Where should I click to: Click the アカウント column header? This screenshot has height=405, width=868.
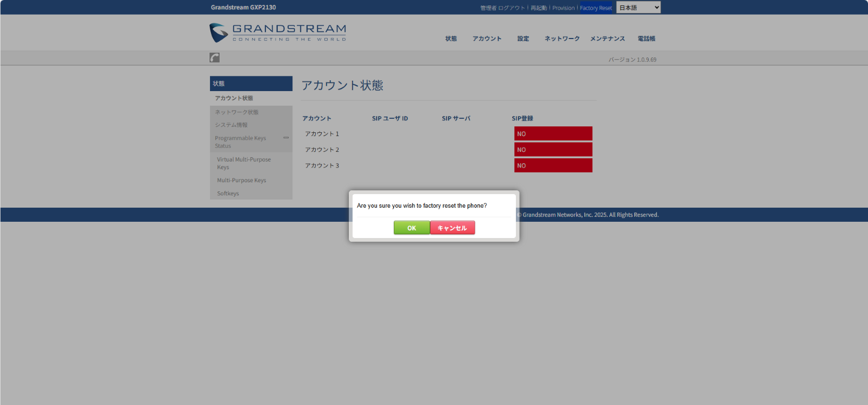tap(317, 118)
